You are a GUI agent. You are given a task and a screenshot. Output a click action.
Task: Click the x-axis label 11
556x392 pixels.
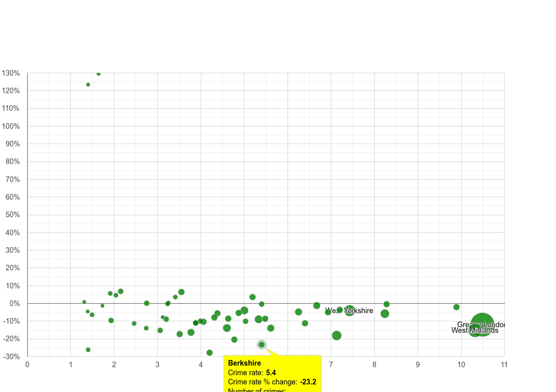(504, 364)
